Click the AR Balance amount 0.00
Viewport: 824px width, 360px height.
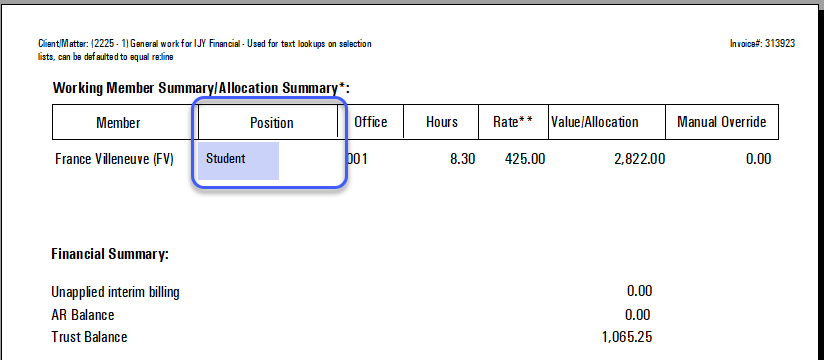pos(638,315)
